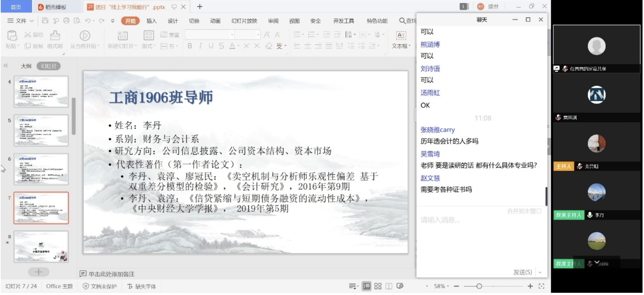
Task: Click the zoom slider in status bar
Action: tap(479, 286)
